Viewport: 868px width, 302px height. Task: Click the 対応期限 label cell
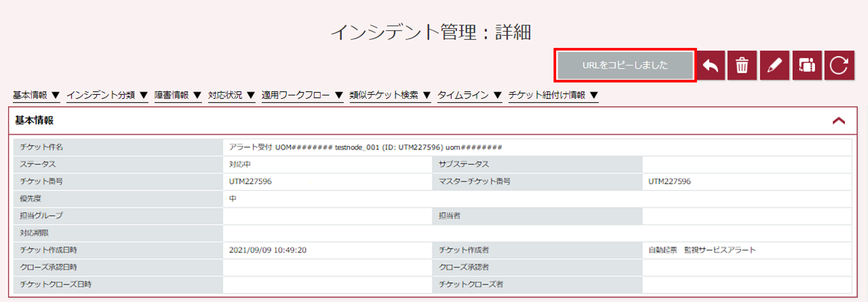[x=118, y=233]
